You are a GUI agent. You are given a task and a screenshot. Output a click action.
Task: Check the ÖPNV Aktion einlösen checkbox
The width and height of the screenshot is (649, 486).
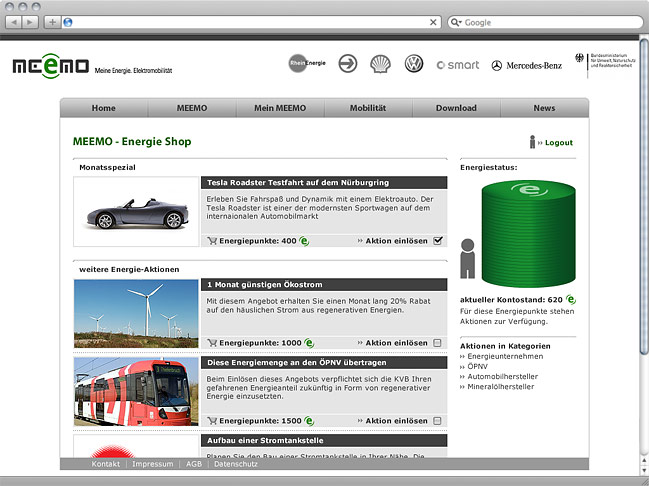point(438,422)
